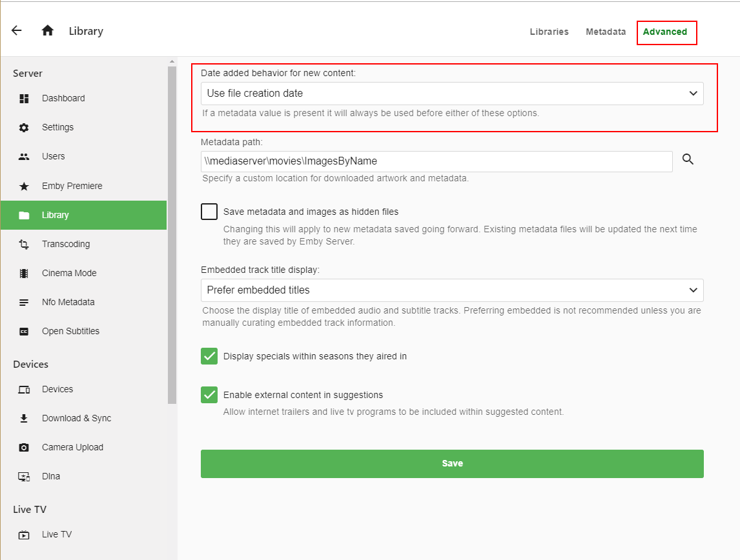The width and height of the screenshot is (740, 560).
Task: Click into the Metadata path field
Action: pos(437,161)
